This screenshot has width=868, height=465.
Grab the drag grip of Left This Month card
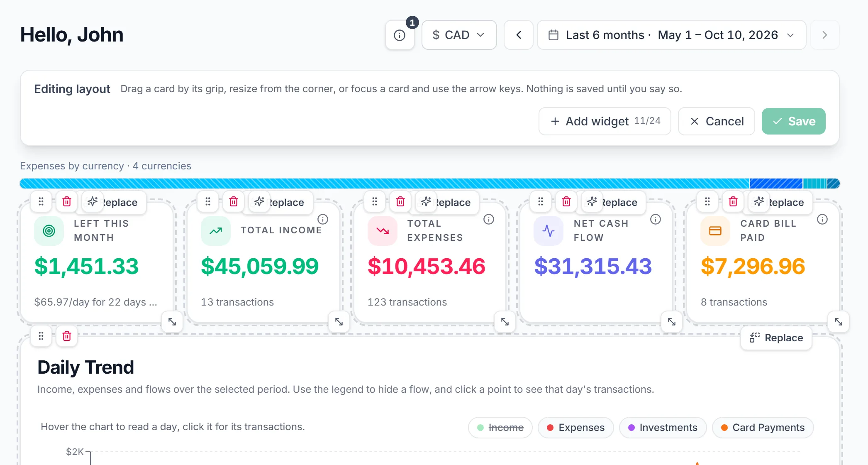(x=41, y=202)
